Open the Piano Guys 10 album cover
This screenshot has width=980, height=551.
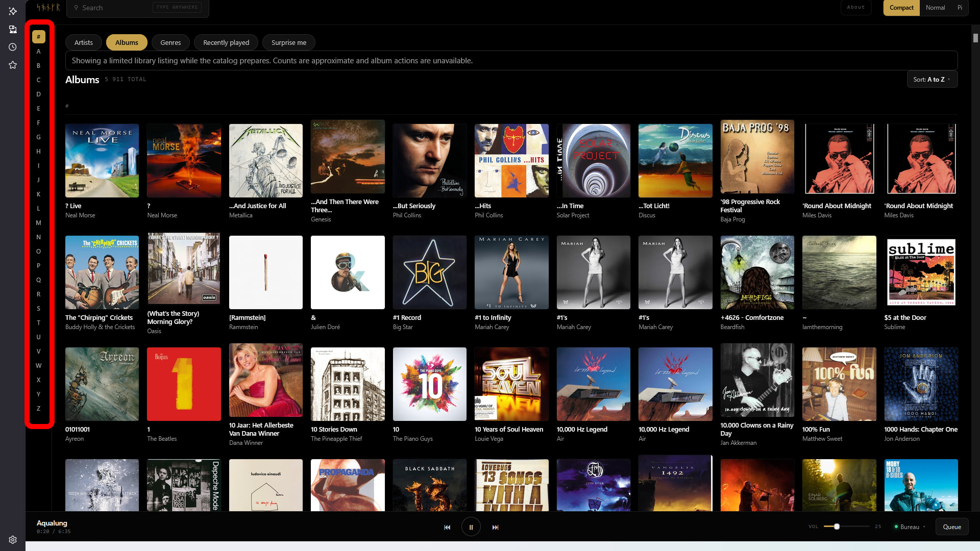430,384
